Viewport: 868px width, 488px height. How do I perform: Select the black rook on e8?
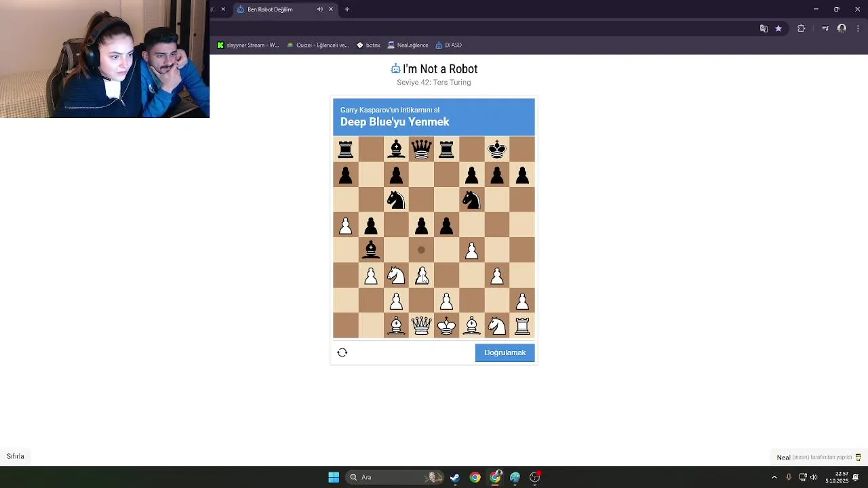point(446,149)
